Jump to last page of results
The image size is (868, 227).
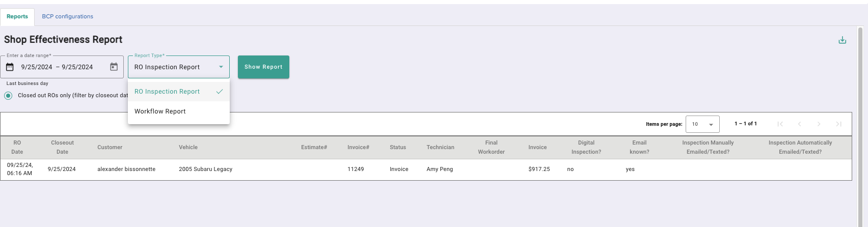(x=838, y=124)
